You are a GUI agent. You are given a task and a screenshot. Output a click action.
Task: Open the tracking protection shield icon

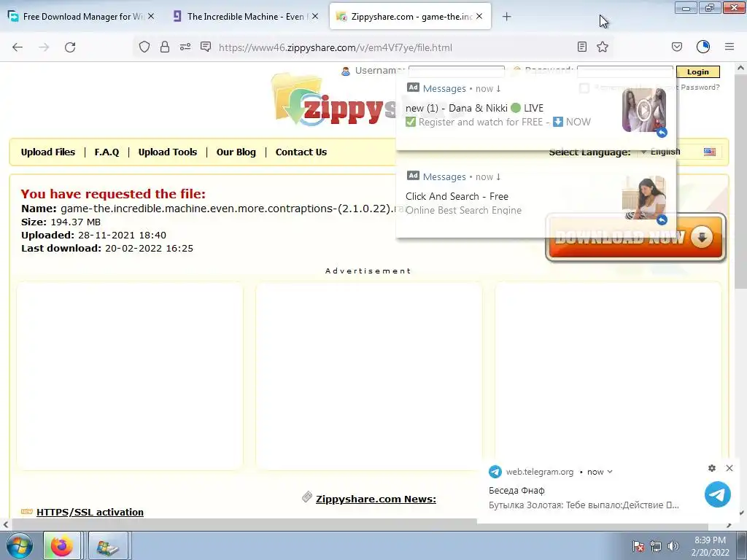tap(144, 47)
